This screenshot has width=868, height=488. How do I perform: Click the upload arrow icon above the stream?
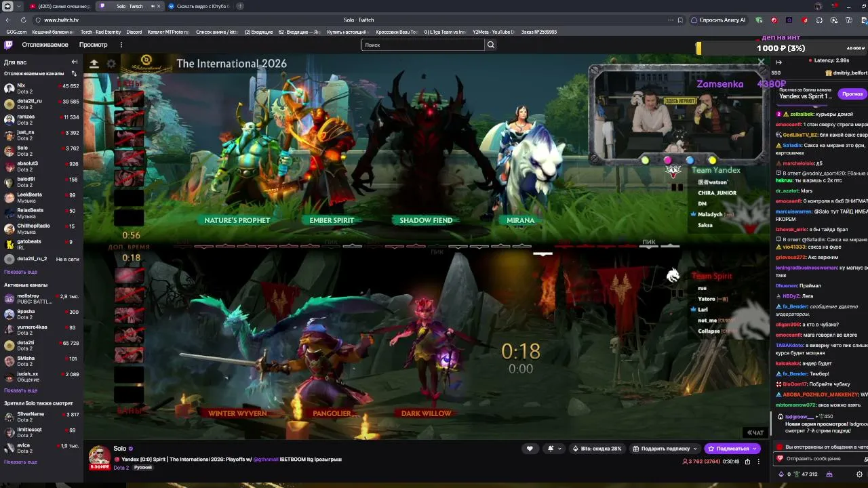click(x=94, y=64)
